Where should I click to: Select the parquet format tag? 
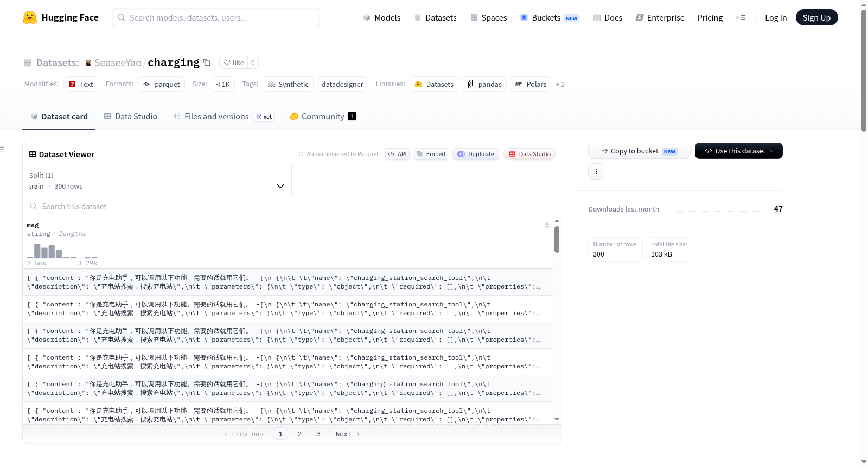pyautogui.click(x=161, y=84)
